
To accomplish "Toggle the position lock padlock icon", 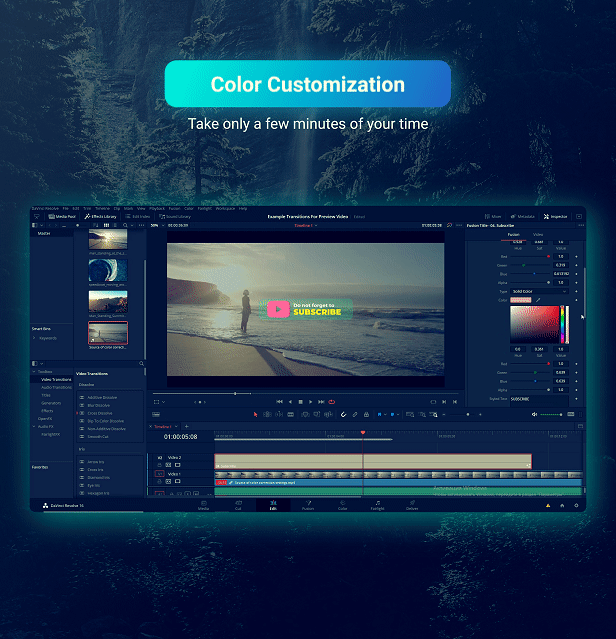I will [x=366, y=414].
